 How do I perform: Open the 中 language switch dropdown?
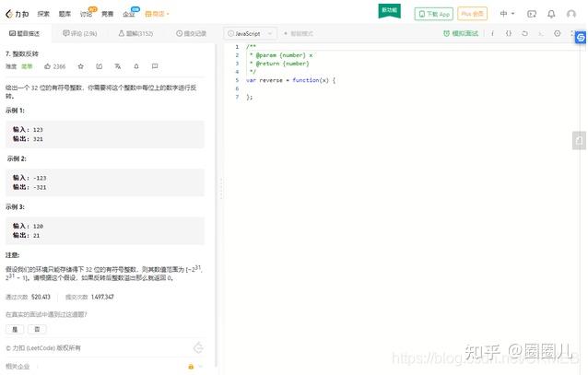click(x=507, y=14)
